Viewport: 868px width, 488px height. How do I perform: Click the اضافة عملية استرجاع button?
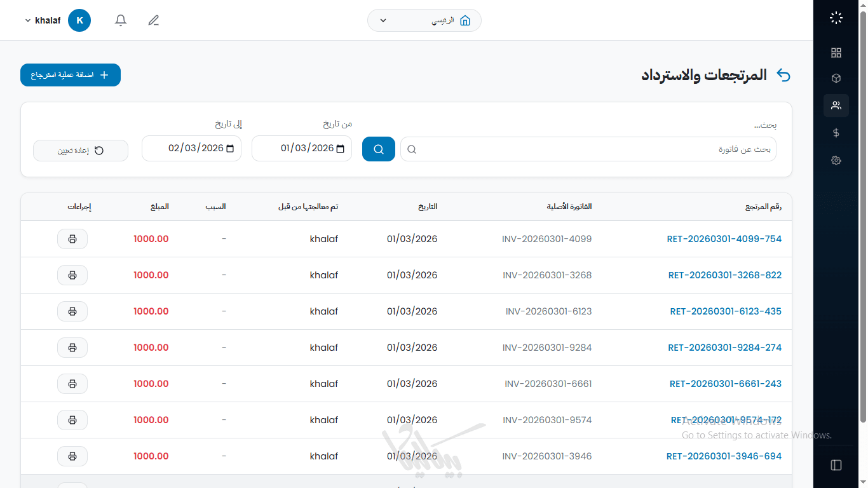pyautogui.click(x=71, y=75)
